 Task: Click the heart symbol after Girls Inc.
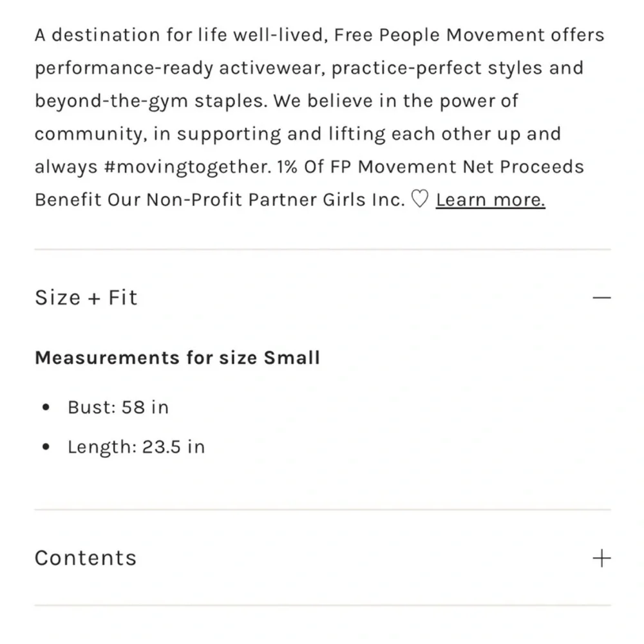[419, 200]
